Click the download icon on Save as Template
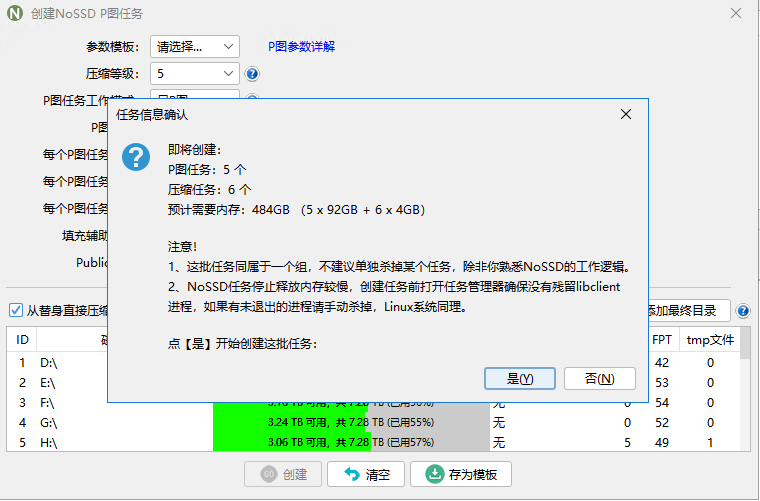 click(x=435, y=474)
